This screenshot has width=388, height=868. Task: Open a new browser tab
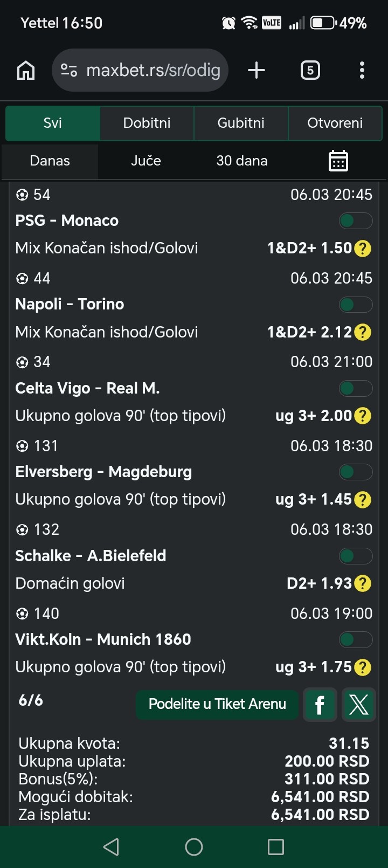tap(257, 70)
